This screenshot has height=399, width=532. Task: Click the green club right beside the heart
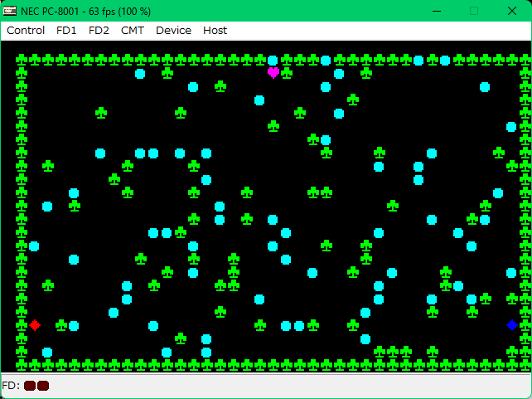287,73
